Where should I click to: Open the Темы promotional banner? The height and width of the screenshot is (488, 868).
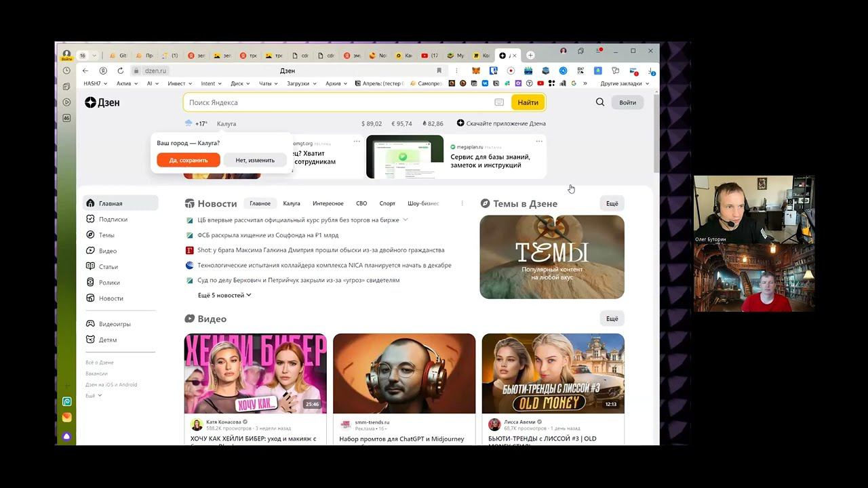point(552,257)
